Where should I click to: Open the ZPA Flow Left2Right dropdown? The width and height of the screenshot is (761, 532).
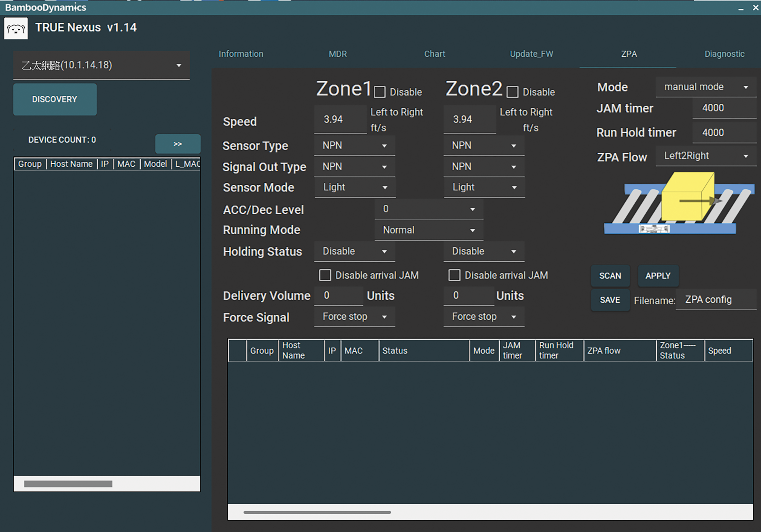pyautogui.click(x=706, y=156)
